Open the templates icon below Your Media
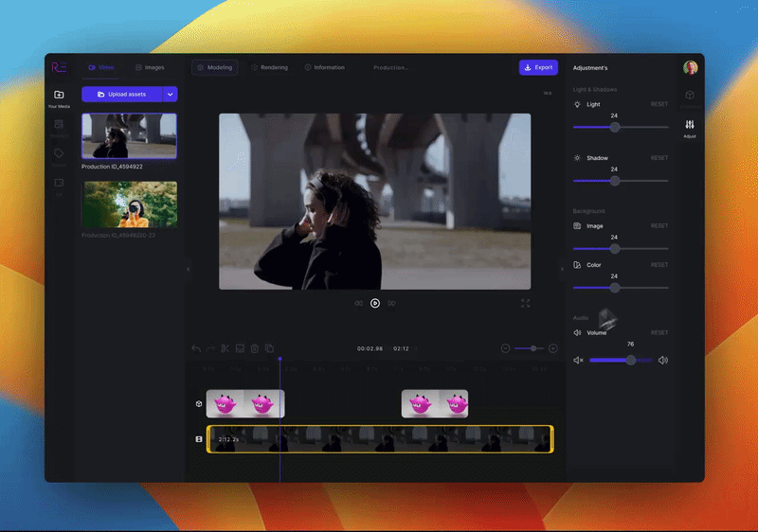This screenshot has height=532, width=758. pyautogui.click(x=59, y=124)
